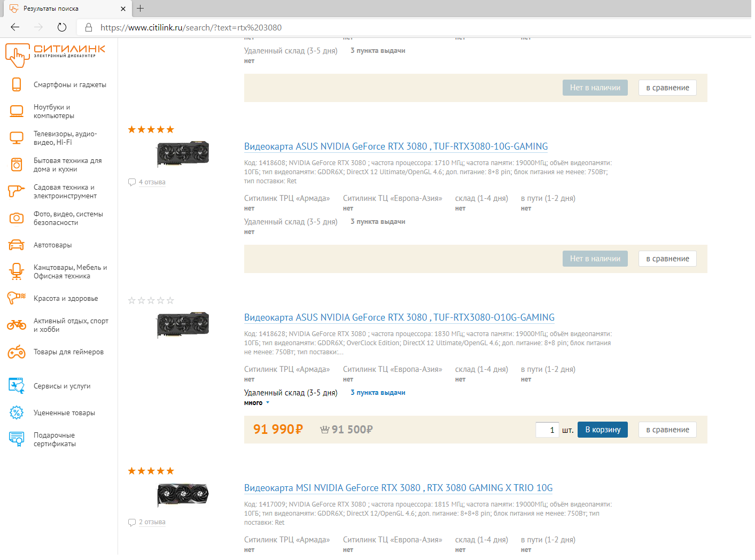
Task: Open Активный отдых, спорт и хобби
Action: tap(71, 325)
